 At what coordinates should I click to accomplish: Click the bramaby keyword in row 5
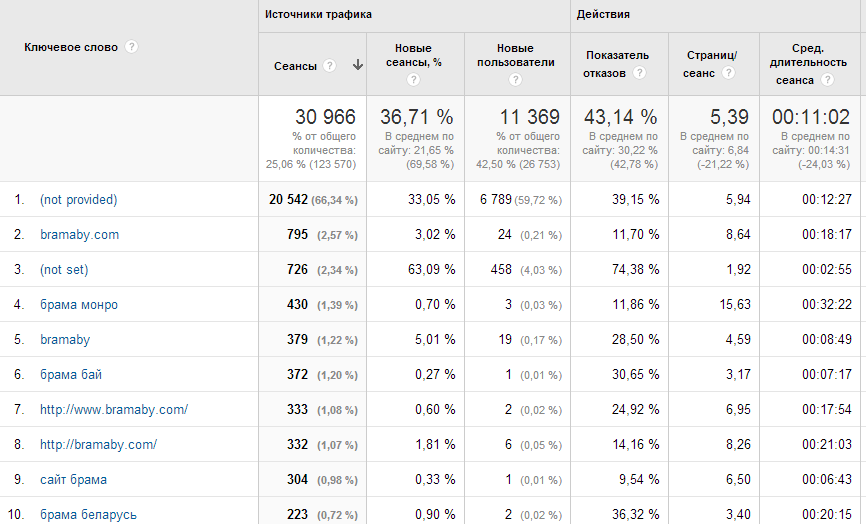(x=65, y=340)
